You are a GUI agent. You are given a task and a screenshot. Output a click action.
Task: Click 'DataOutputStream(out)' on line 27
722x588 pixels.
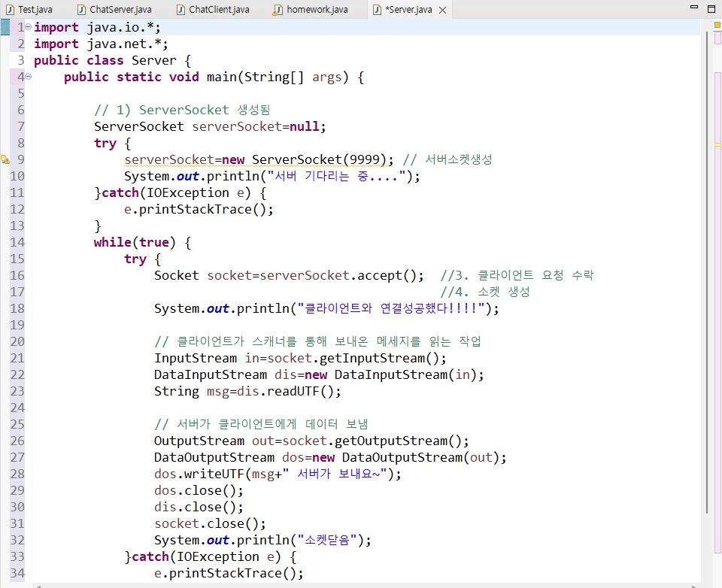tap(420, 458)
